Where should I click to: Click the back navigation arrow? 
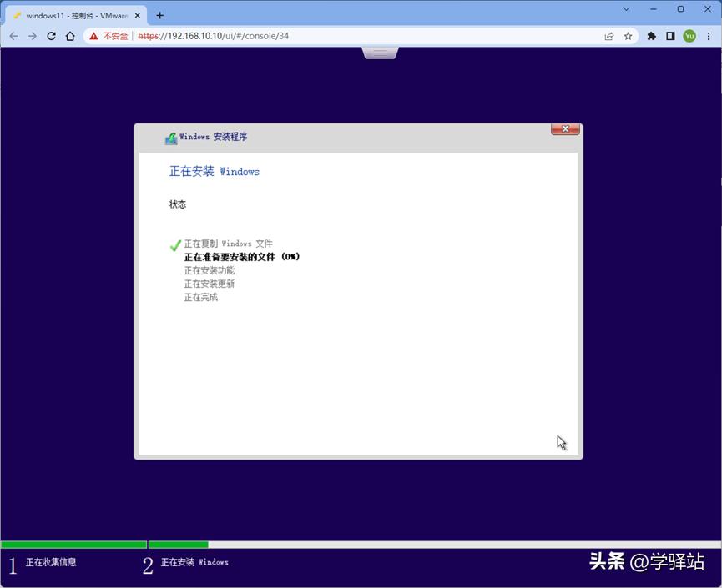click(x=13, y=36)
